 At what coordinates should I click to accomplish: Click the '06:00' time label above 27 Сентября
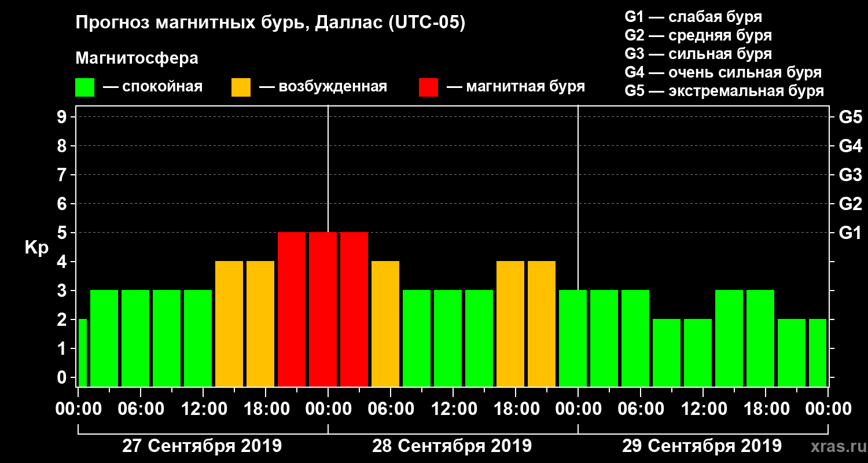(141, 409)
